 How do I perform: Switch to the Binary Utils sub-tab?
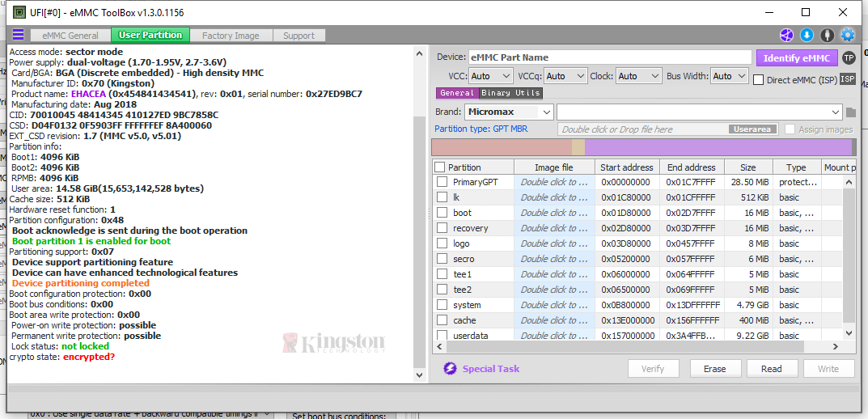(510, 93)
